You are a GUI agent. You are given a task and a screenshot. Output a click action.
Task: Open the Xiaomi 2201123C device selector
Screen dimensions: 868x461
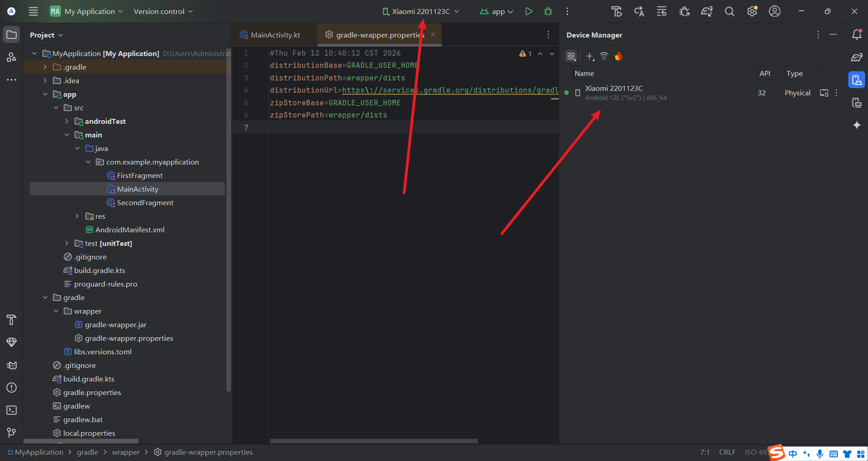[421, 11]
